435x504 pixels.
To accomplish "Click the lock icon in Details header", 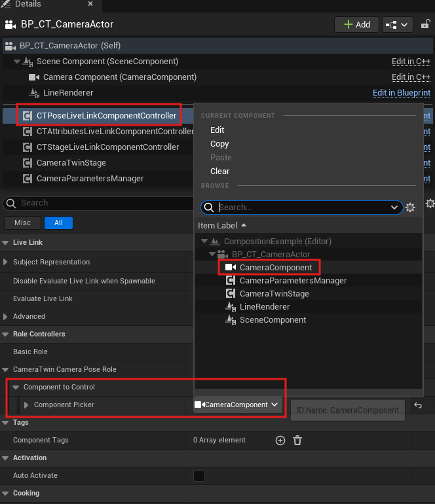I will (x=426, y=24).
